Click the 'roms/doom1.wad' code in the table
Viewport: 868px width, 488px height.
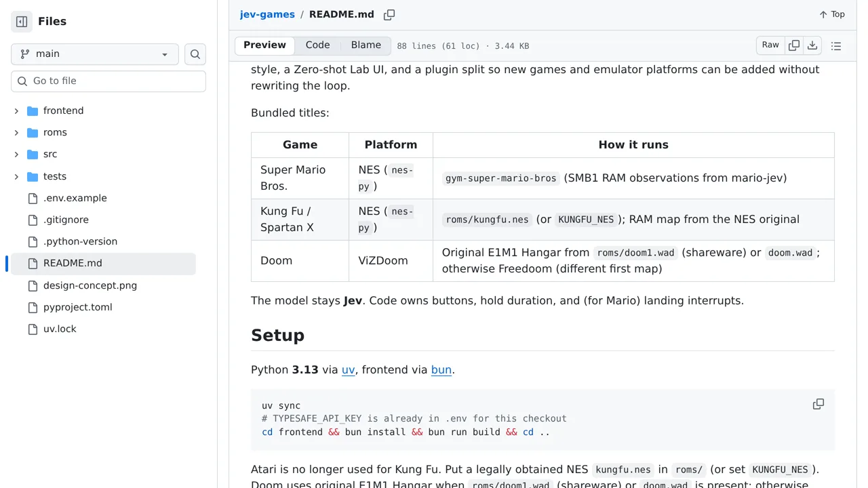[635, 253]
